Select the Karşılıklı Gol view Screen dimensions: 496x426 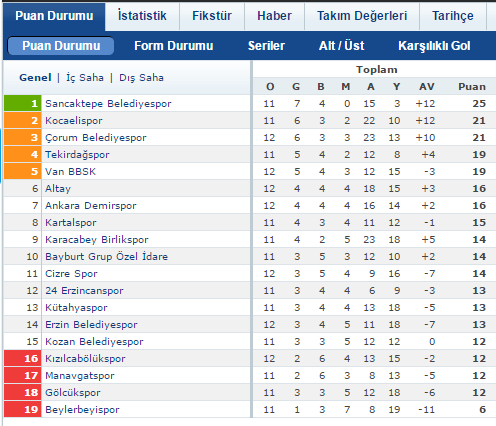[x=434, y=46]
